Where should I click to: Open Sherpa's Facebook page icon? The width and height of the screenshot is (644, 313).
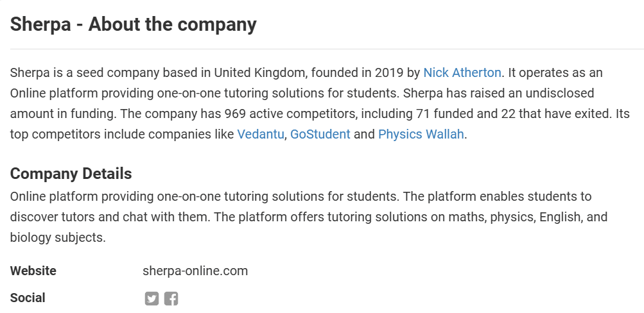point(171,298)
